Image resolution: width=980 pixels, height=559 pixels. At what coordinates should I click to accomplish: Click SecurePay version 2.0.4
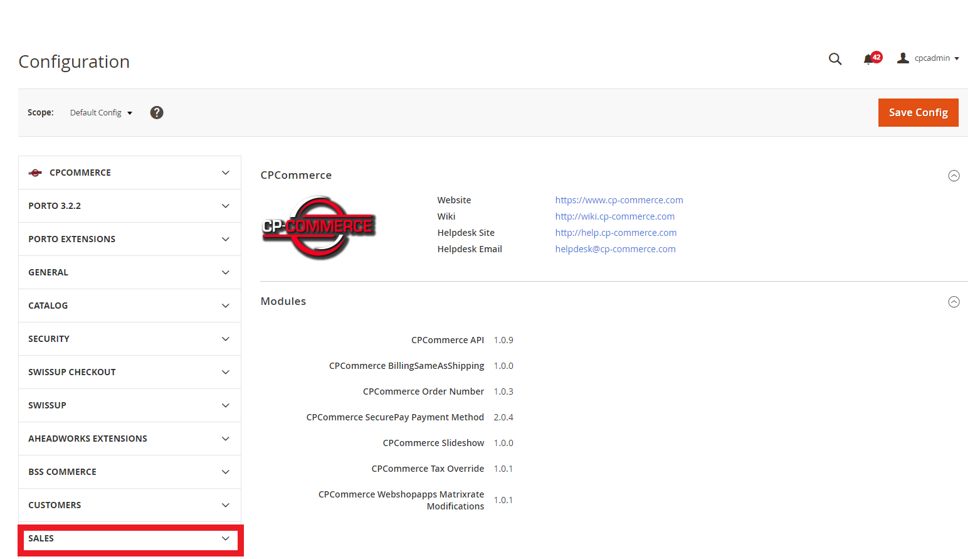coord(503,417)
